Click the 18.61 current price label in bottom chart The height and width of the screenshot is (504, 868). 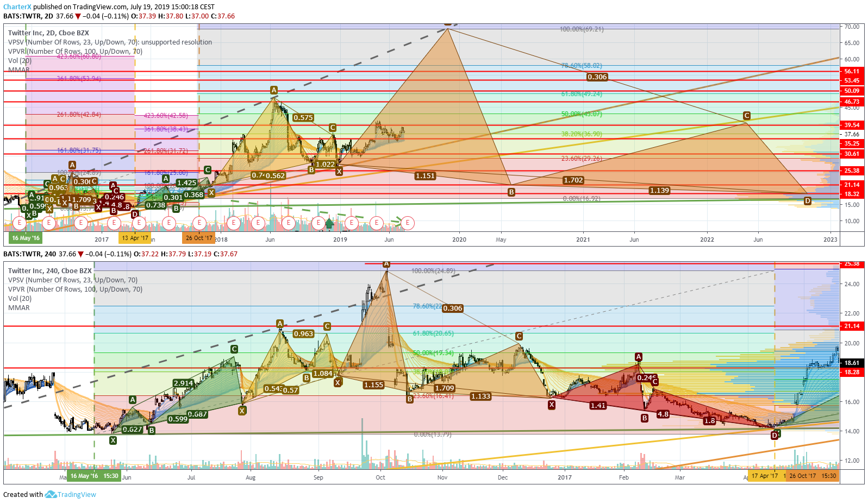tap(852, 363)
